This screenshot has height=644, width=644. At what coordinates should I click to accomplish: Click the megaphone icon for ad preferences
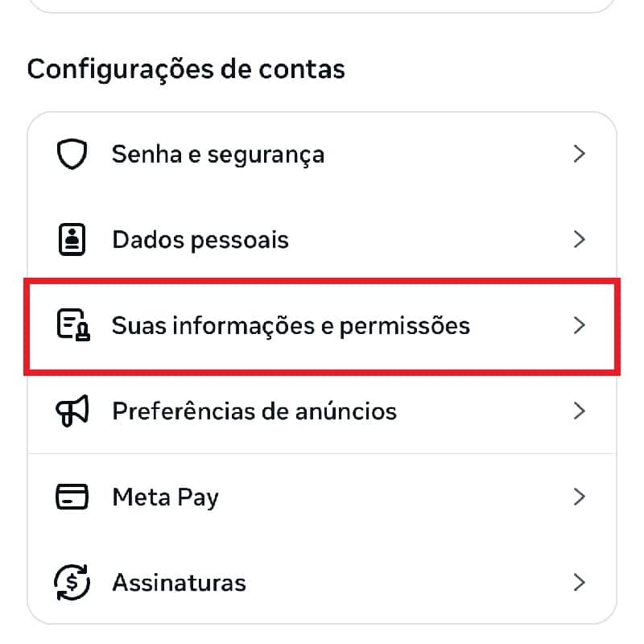point(72,411)
